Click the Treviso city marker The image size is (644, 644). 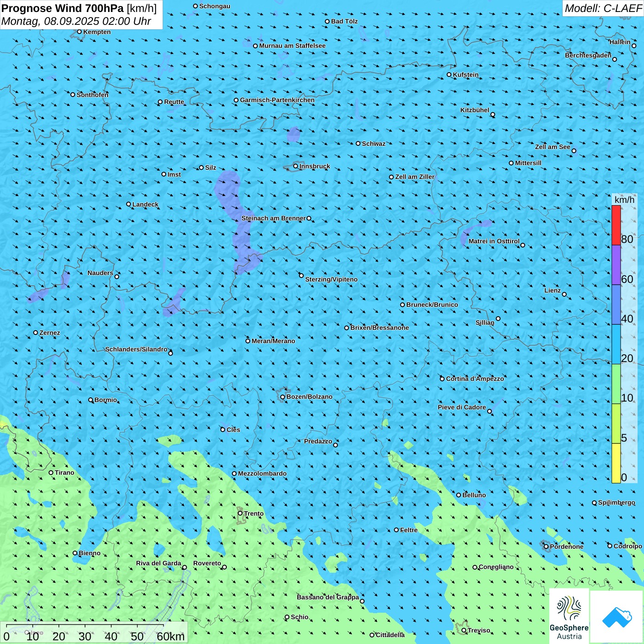[464, 630]
